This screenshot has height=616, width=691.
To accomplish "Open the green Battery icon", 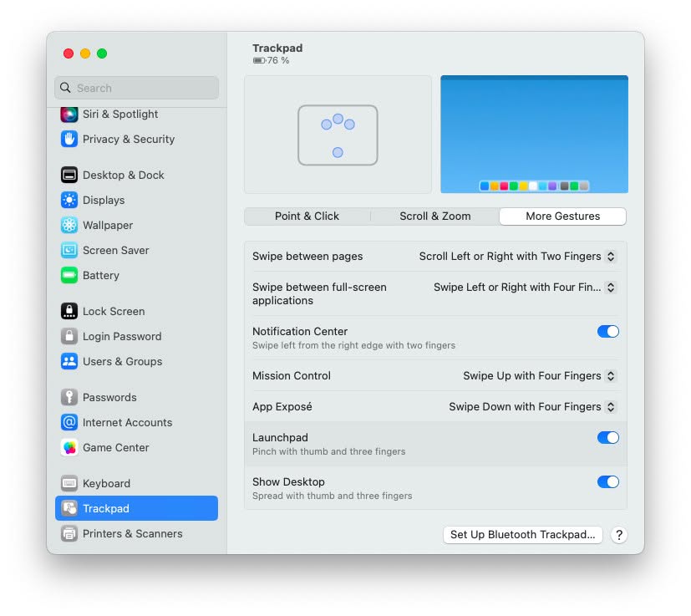I will [x=69, y=276].
